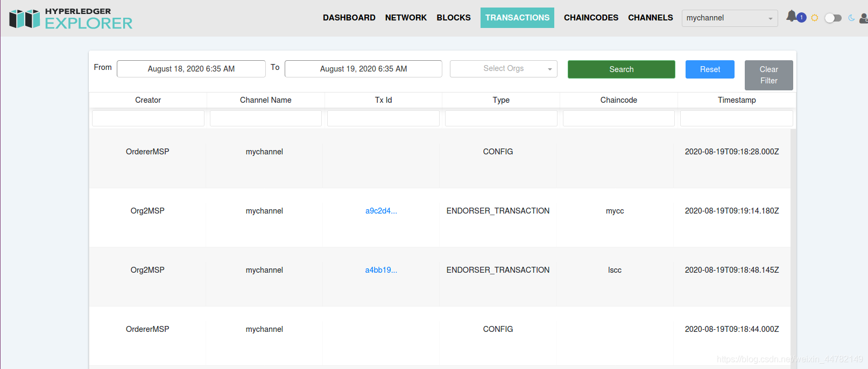
Task: Click the mycc chaincode cell
Action: pos(615,211)
